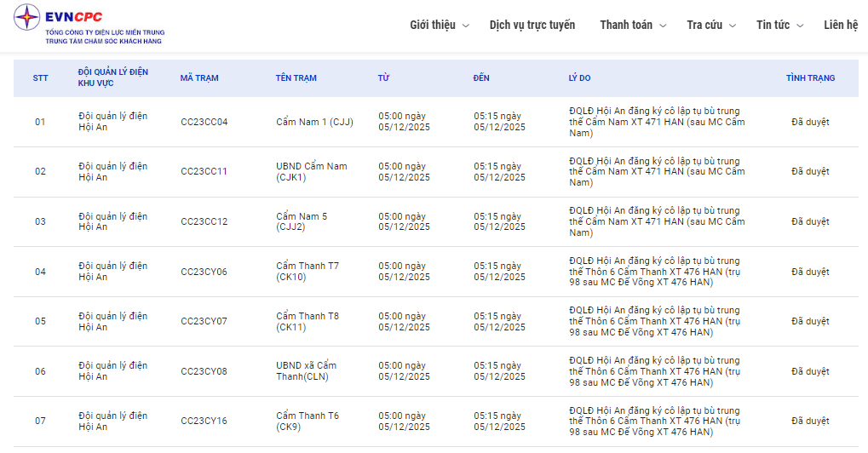The image size is (868, 453).
Task: Click the MÃ TRẠM column header
Action: point(199,78)
